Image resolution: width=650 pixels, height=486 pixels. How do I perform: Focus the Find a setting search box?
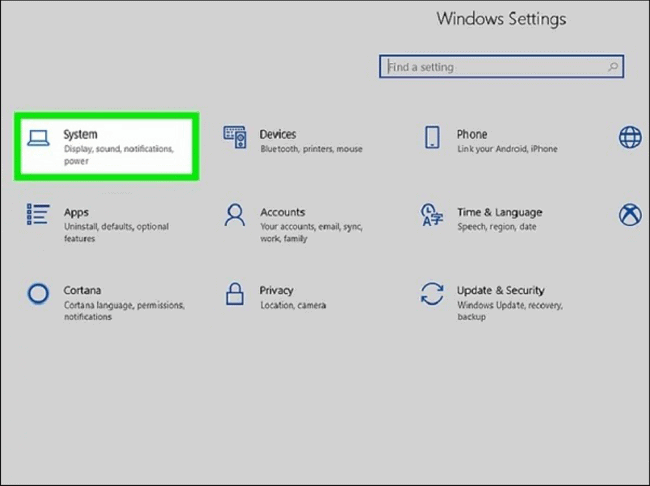coord(501,66)
